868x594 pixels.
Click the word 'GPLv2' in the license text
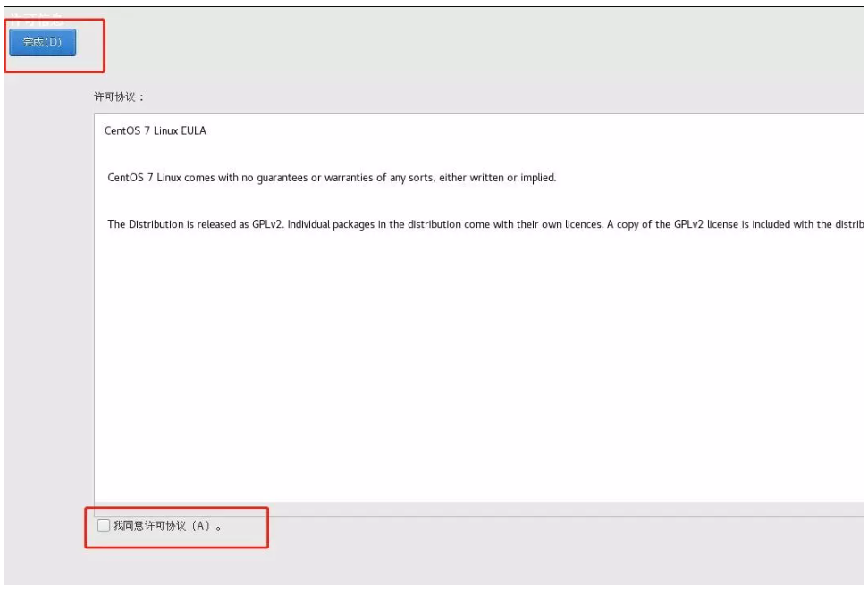(x=267, y=224)
